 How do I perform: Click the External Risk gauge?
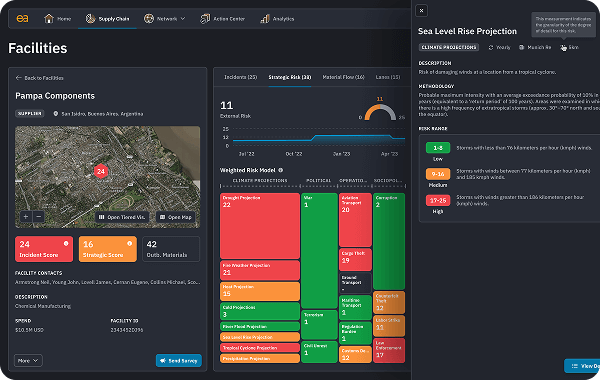click(380, 111)
